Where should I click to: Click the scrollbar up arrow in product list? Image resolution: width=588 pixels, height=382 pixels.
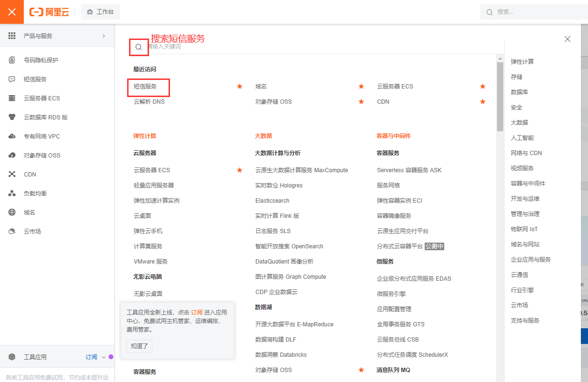[x=500, y=59]
